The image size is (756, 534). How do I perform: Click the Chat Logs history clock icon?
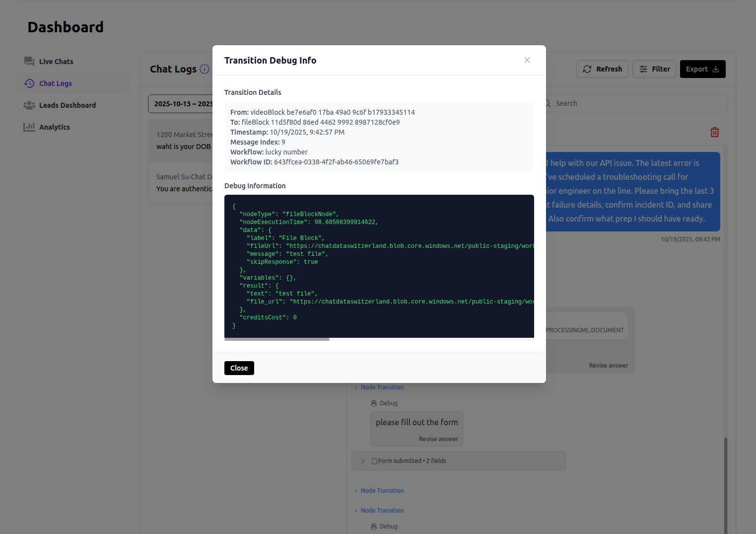tap(29, 83)
